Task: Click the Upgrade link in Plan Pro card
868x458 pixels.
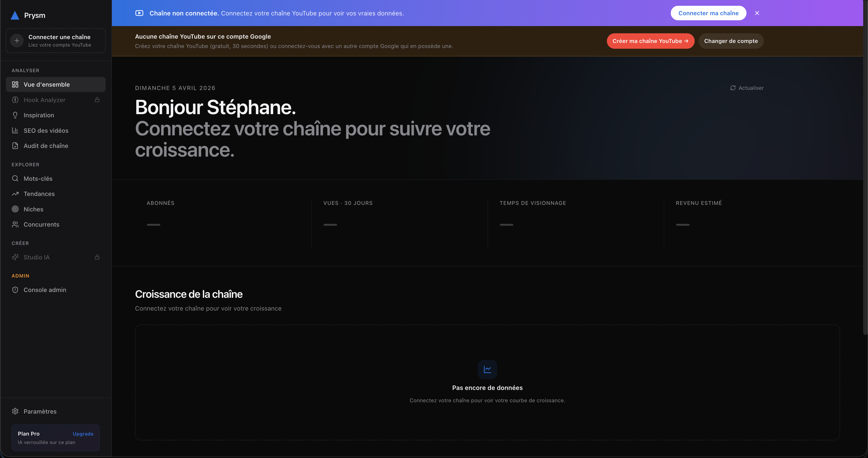Action: (83, 434)
